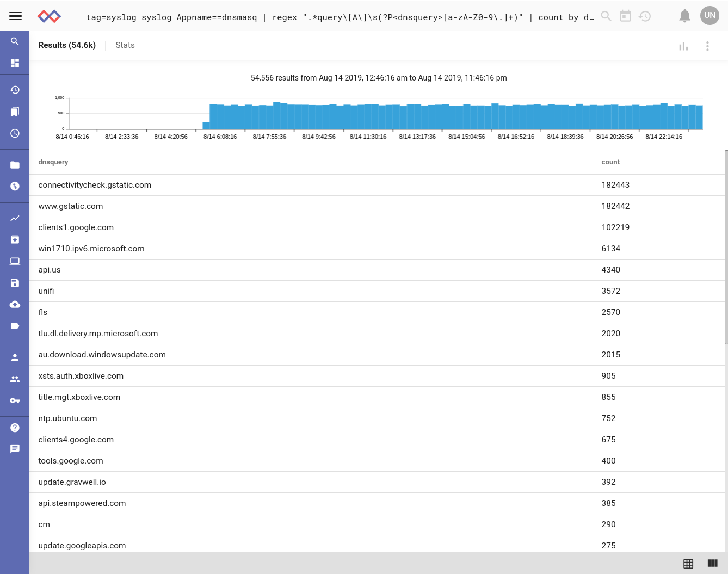This screenshot has width=728, height=574.
Task: Open the three-dot results options menu
Action: pos(707,46)
